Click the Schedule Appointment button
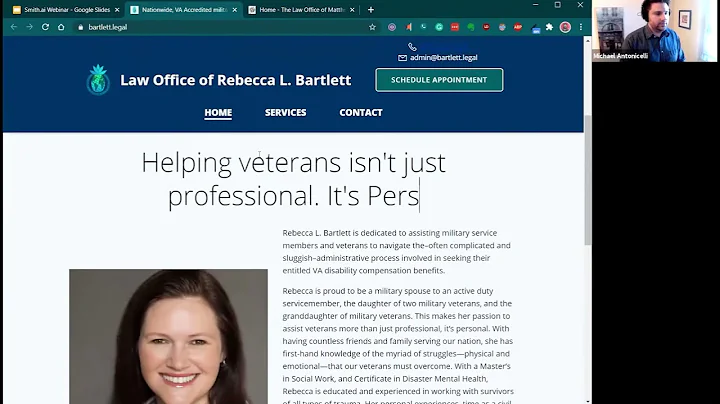Screen dimensions: 720x404 [x=439, y=80]
